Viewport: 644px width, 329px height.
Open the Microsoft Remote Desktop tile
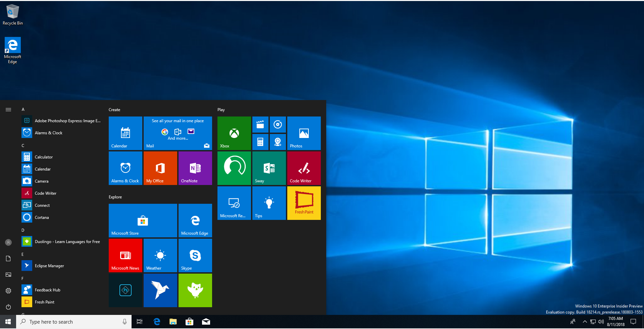(x=234, y=203)
